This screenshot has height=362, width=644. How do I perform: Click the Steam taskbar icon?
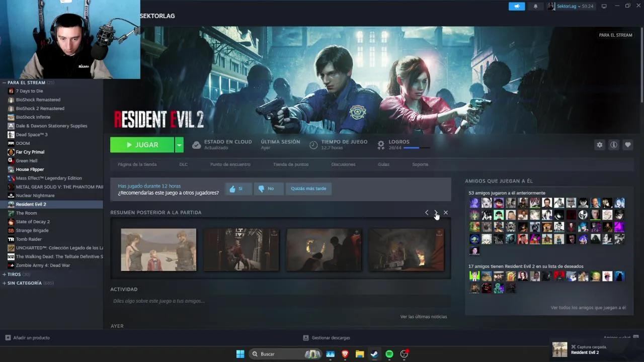click(374, 354)
